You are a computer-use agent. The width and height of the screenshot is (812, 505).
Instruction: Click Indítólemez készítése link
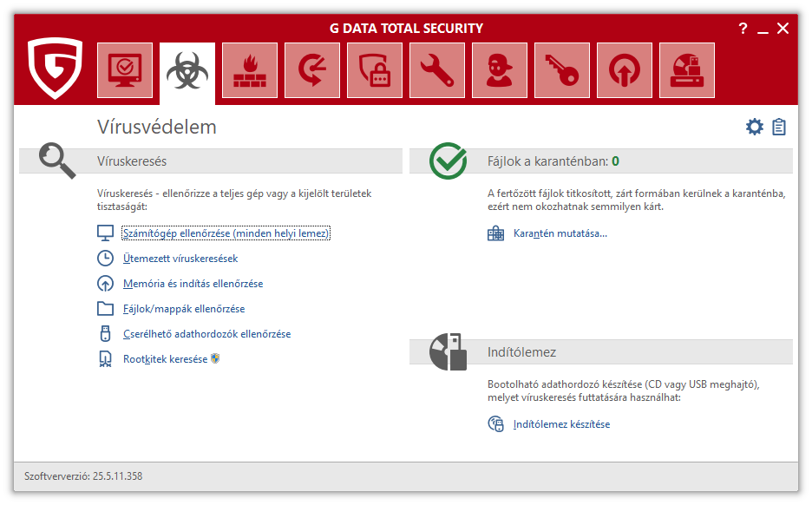tap(562, 424)
